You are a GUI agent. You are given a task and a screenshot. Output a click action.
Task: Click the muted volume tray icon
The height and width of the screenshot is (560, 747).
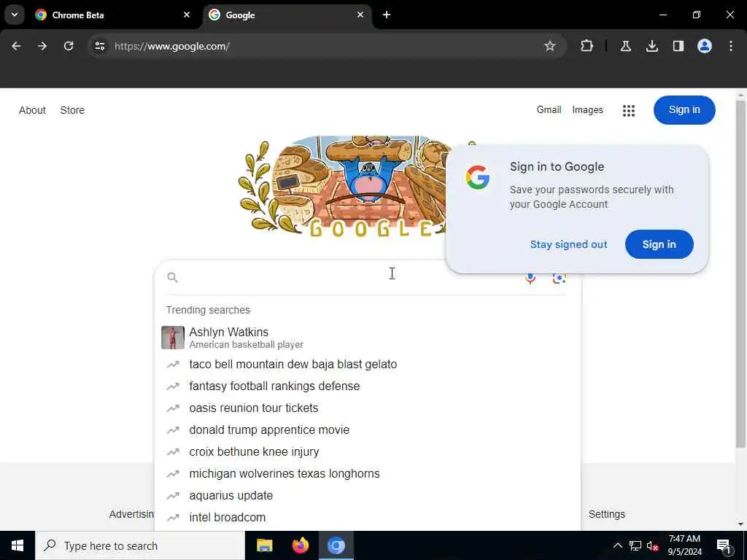point(652,545)
